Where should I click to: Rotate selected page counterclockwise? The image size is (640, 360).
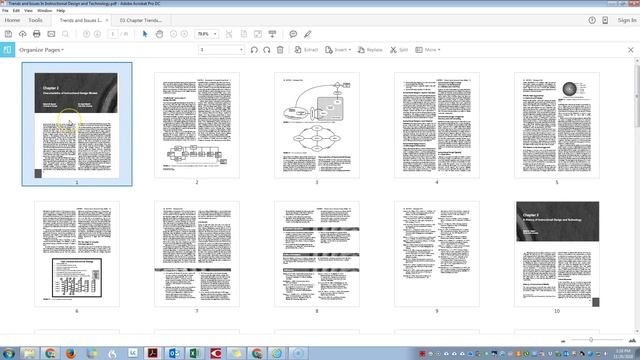254,50
